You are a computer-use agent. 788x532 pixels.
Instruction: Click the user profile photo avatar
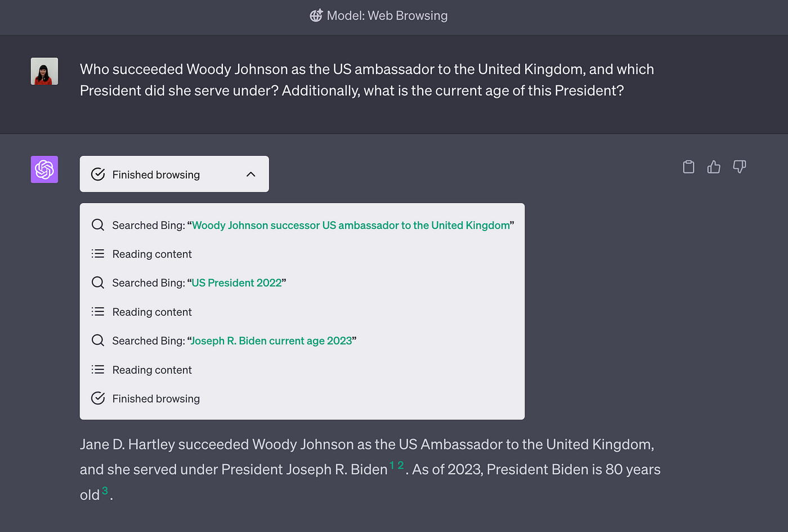(44, 71)
